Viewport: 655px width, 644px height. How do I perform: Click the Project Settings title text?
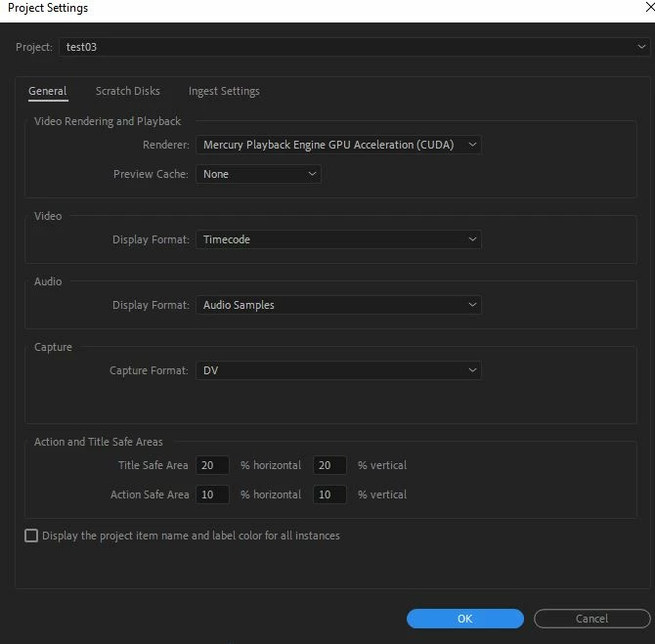point(48,8)
